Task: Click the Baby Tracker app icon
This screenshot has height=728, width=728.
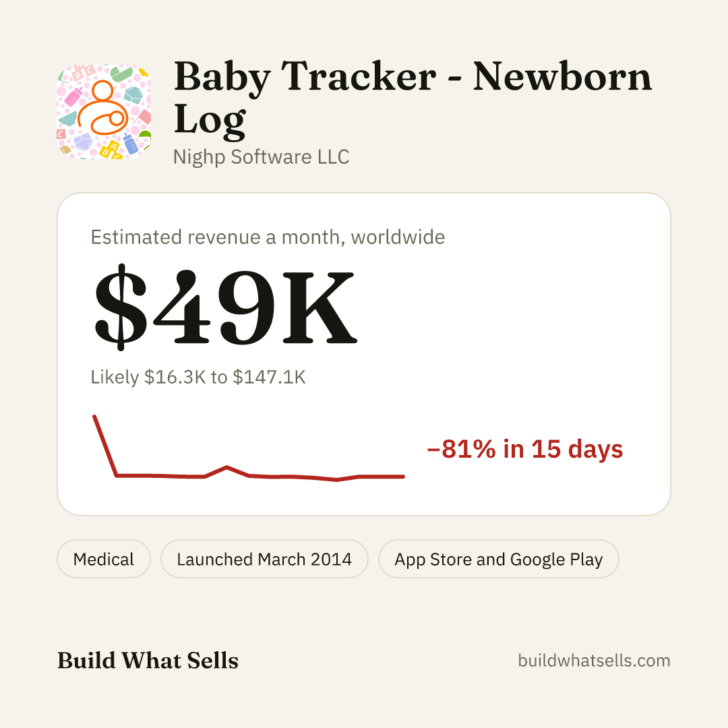Action: click(x=104, y=112)
